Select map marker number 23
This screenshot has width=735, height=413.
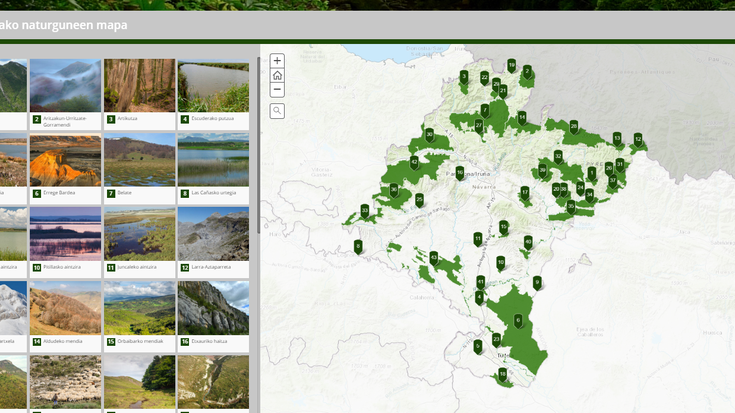(496, 340)
